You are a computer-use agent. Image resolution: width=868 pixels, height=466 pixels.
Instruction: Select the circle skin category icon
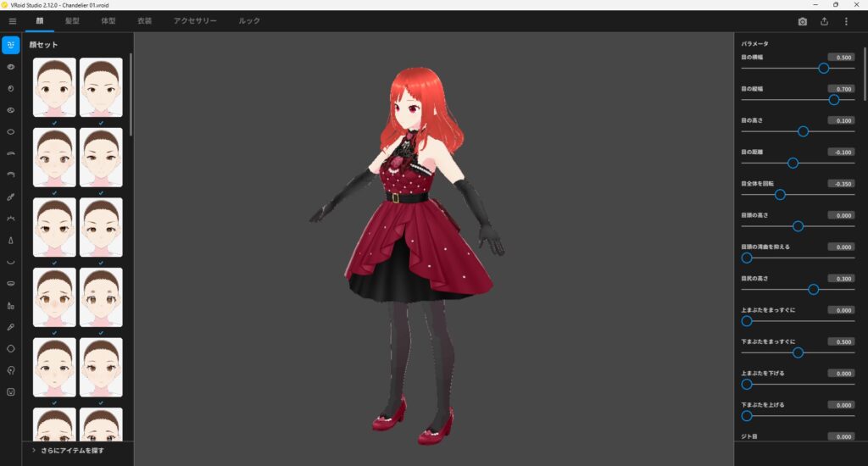10,349
